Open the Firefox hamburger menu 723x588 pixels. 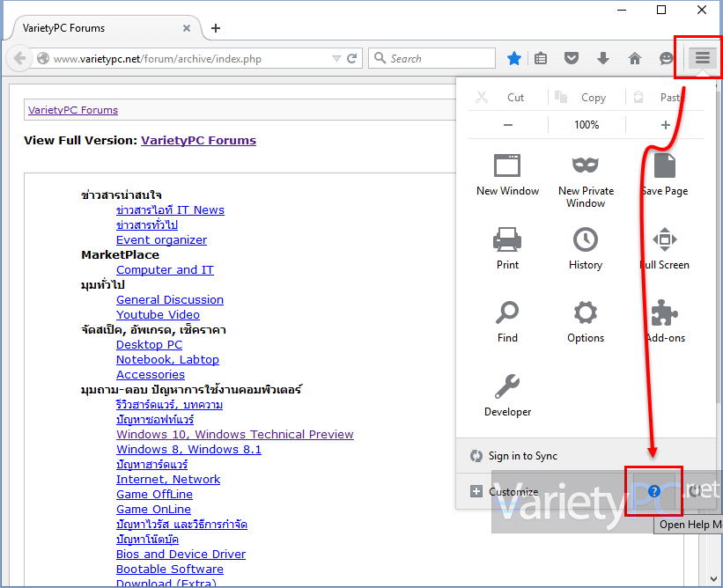coord(702,58)
